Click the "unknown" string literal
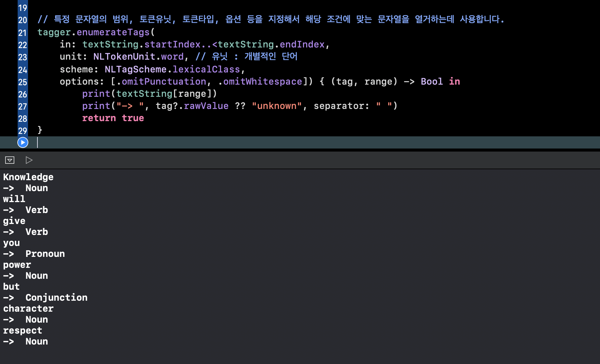 (277, 106)
